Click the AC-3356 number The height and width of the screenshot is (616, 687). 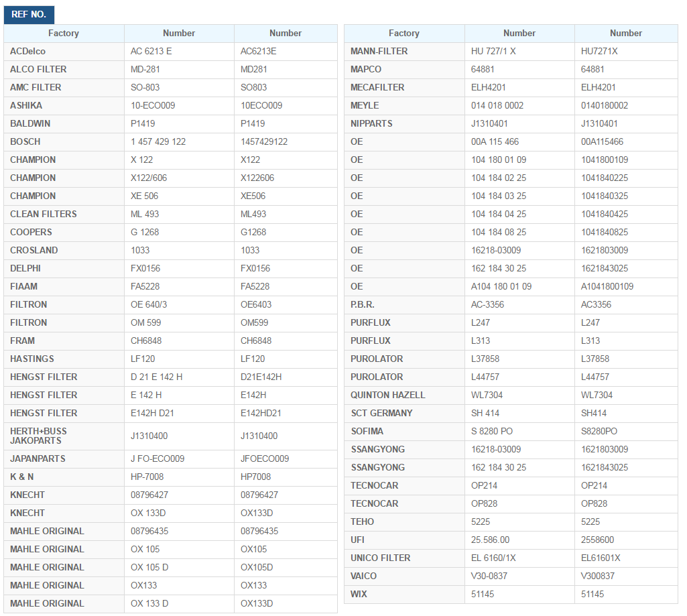point(487,304)
